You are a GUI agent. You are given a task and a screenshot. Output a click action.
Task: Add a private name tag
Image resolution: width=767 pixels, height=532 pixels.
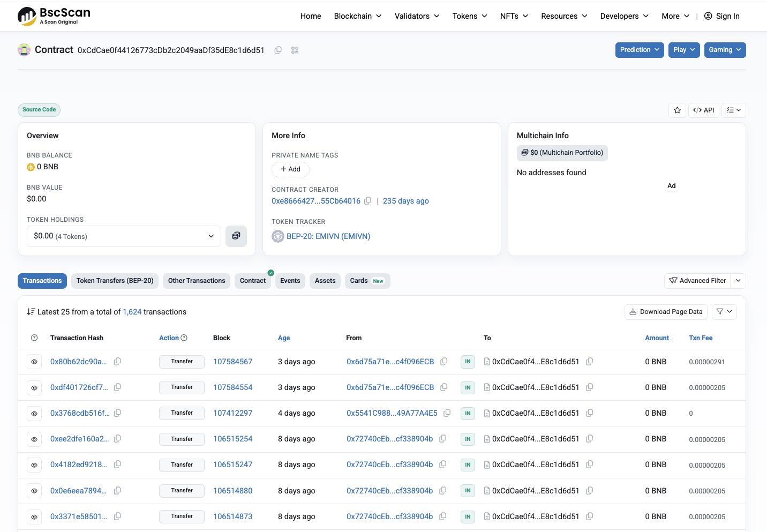click(290, 169)
